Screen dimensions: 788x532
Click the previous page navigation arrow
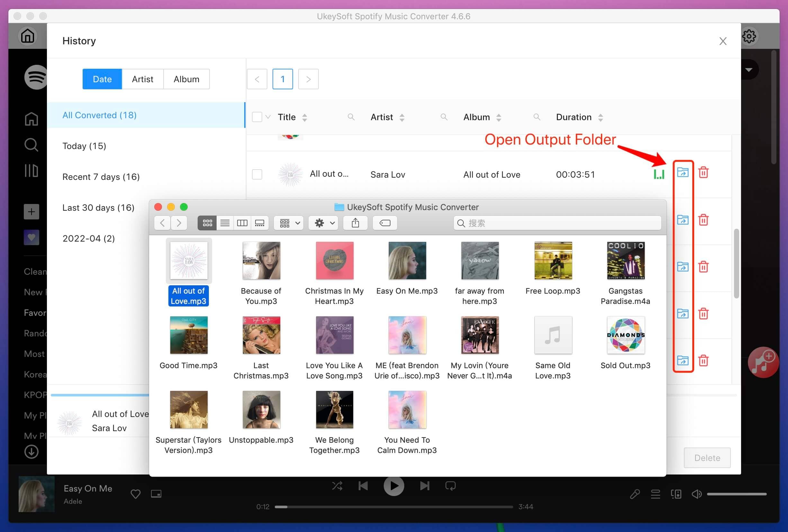click(257, 79)
